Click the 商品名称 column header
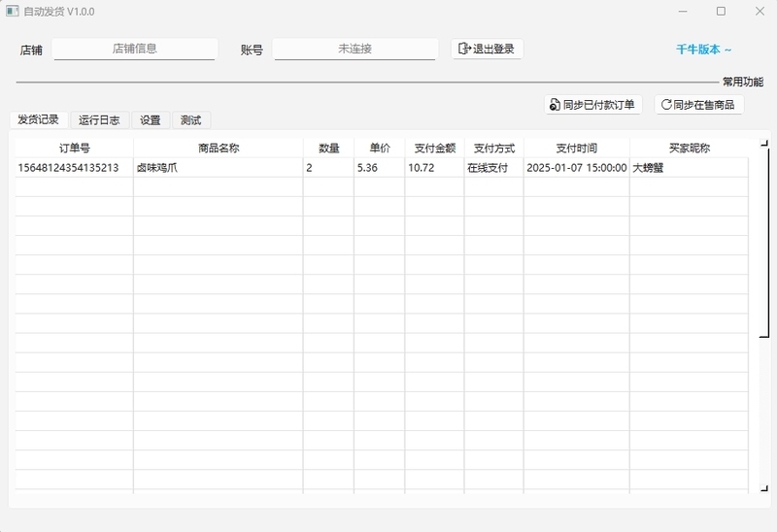 tap(219, 148)
